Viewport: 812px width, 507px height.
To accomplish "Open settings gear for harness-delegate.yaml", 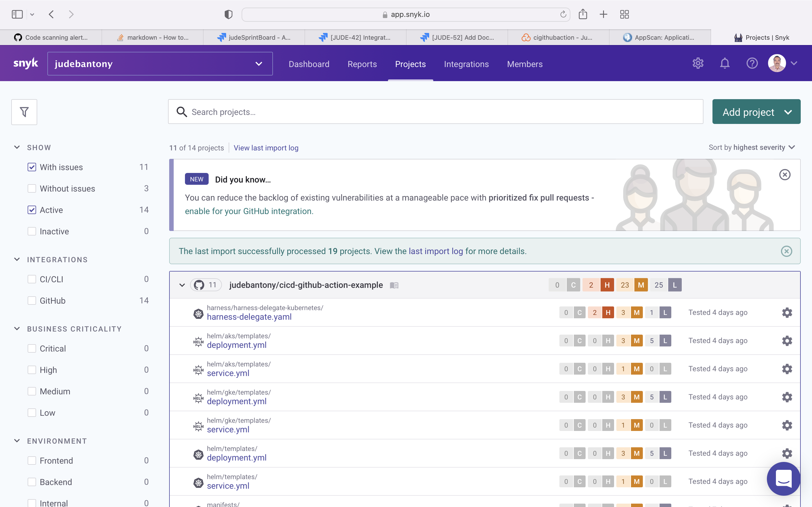I will click(787, 313).
